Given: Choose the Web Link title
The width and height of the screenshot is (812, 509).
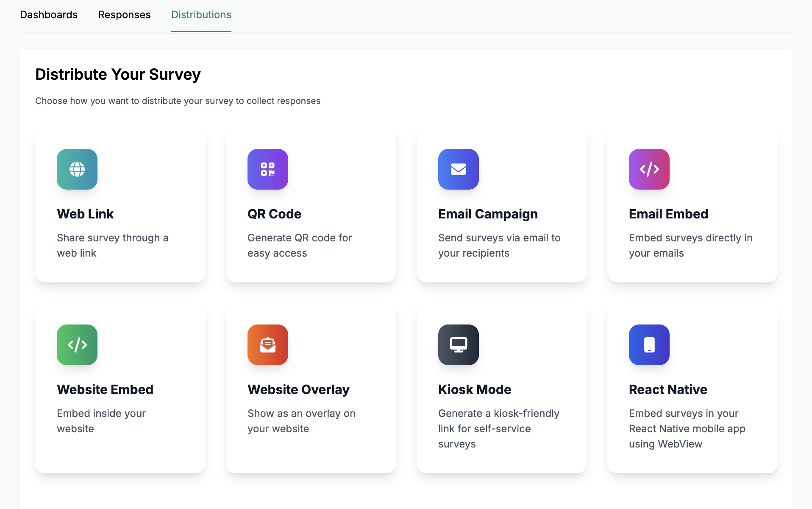Looking at the screenshot, I should click(85, 214).
